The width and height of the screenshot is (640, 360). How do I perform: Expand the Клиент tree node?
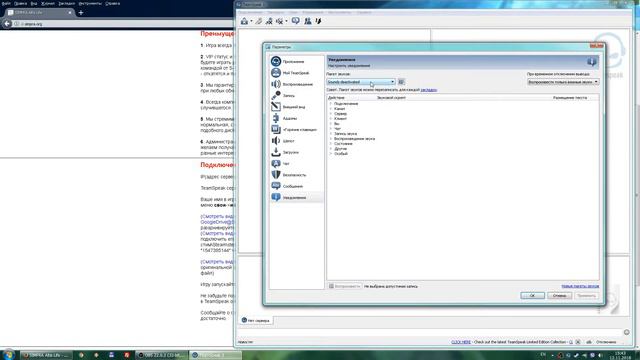(331, 119)
